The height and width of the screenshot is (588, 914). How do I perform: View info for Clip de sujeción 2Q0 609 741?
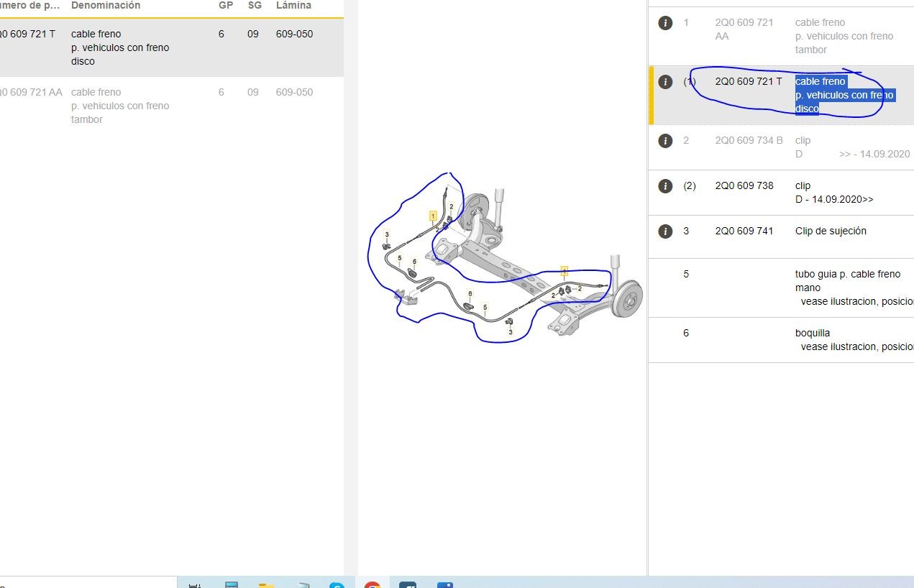(x=665, y=231)
